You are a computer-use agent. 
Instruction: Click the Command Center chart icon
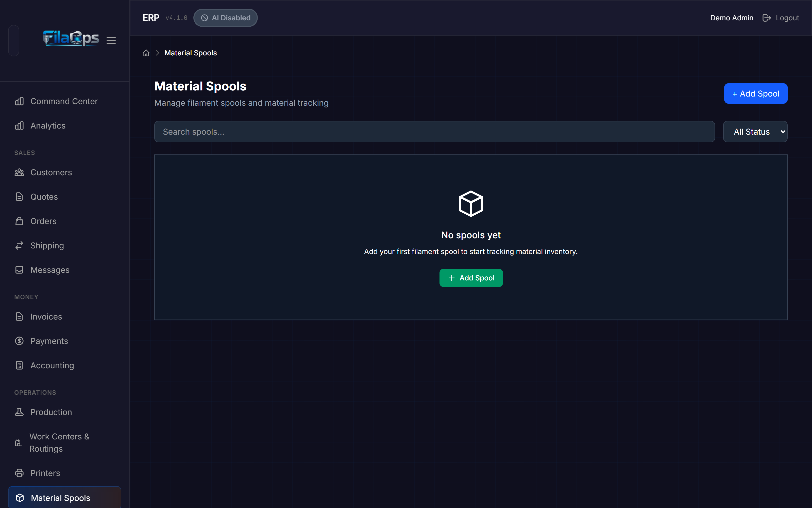pyautogui.click(x=20, y=101)
